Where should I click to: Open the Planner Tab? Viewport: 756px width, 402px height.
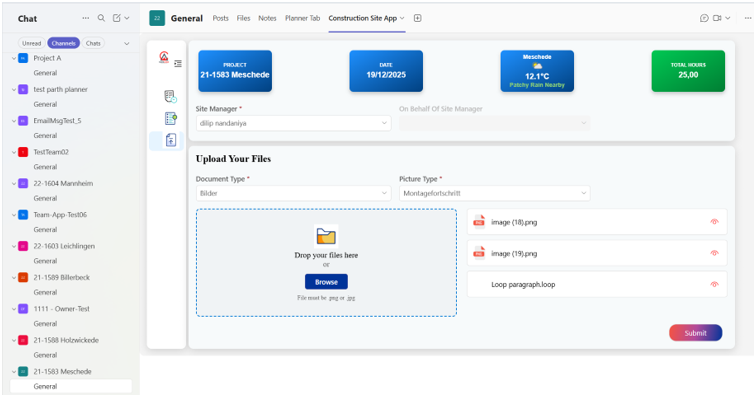coord(302,18)
